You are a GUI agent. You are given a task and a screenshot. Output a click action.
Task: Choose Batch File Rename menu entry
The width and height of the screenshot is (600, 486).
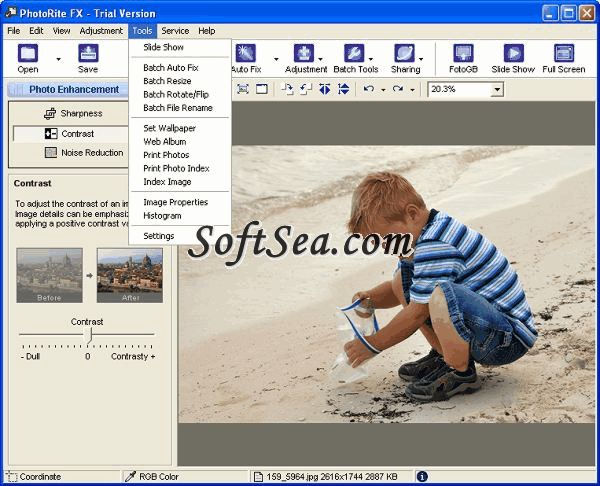point(180,108)
